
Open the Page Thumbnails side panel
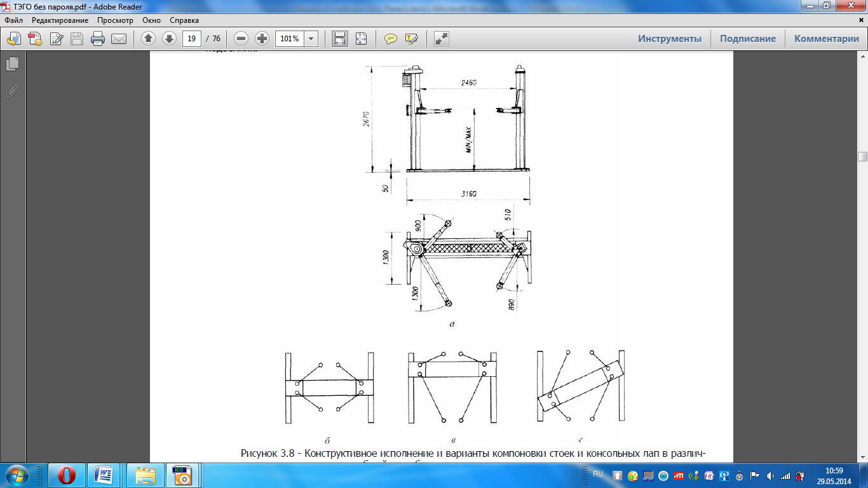click(x=12, y=64)
